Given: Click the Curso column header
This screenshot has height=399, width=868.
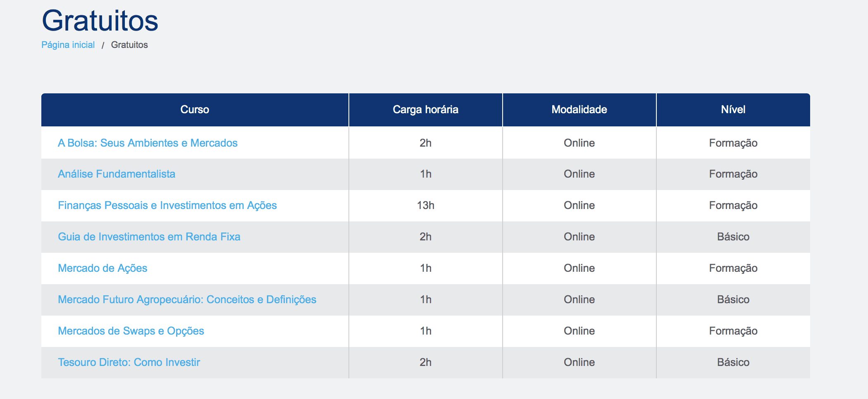Looking at the screenshot, I should point(195,109).
